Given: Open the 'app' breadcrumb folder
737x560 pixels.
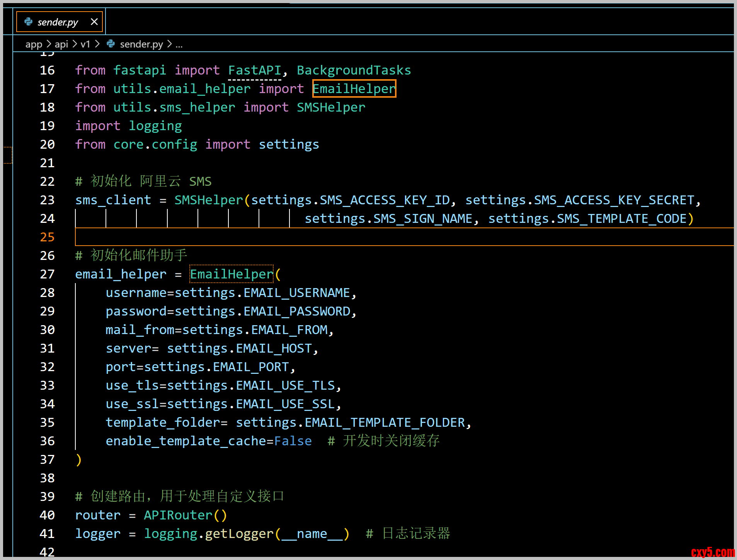Looking at the screenshot, I should click(x=34, y=44).
